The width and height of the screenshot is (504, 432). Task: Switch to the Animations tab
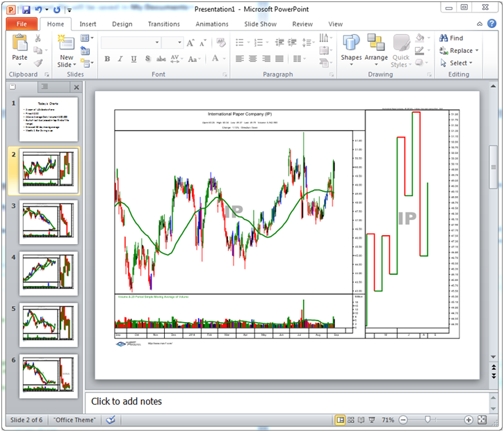coord(212,24)
